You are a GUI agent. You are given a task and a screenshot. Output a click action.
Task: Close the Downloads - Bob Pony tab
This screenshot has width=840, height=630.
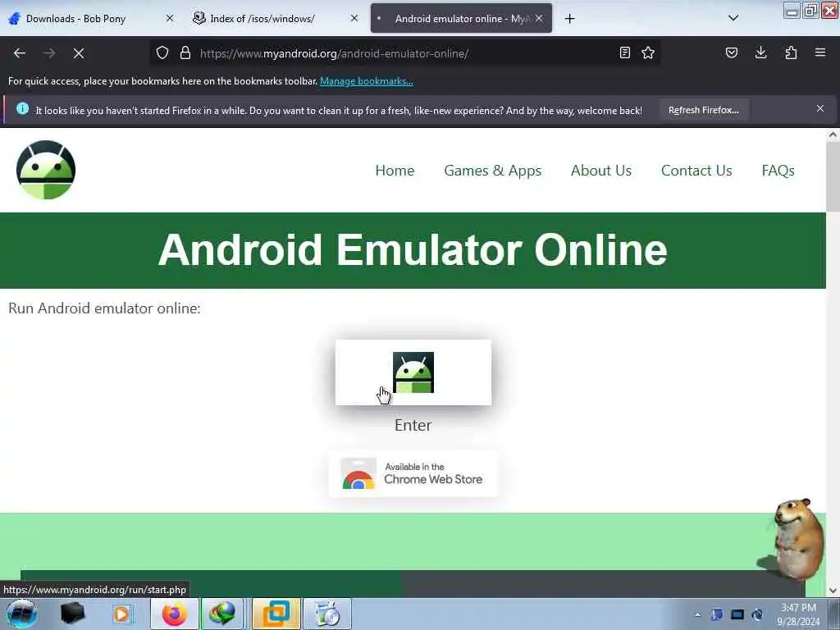[170, 18]
